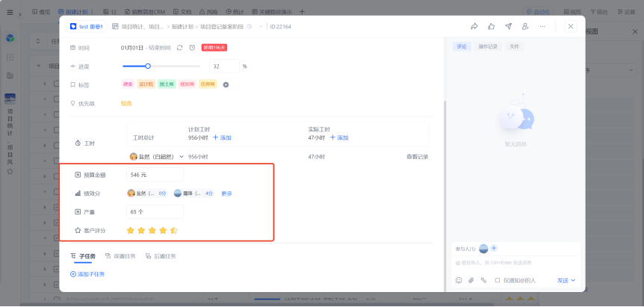
Task: Click the paper-plane send icon in header
Action: click(509, 26)
